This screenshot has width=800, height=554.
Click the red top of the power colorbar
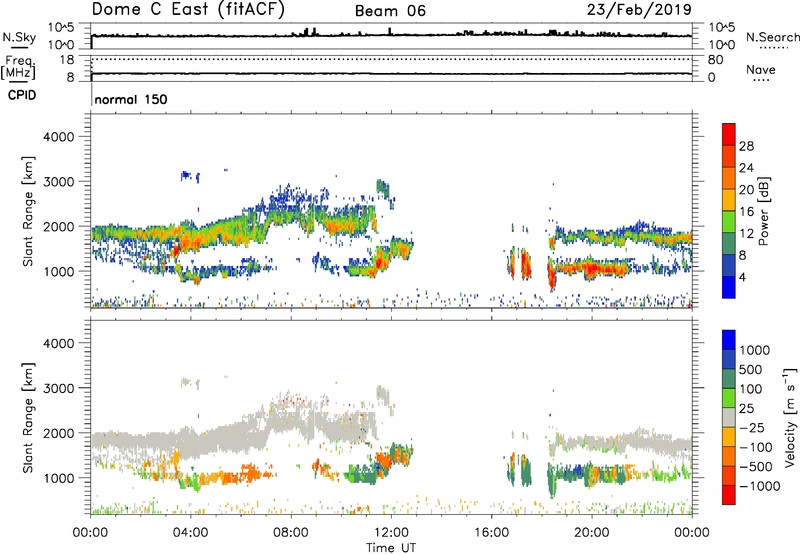(x=729, y=134)
